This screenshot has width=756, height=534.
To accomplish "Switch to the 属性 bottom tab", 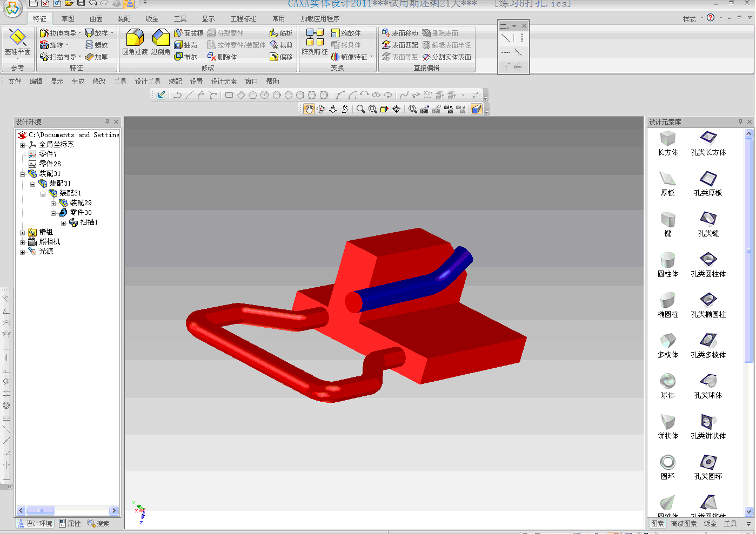I will tap(70, 524).
